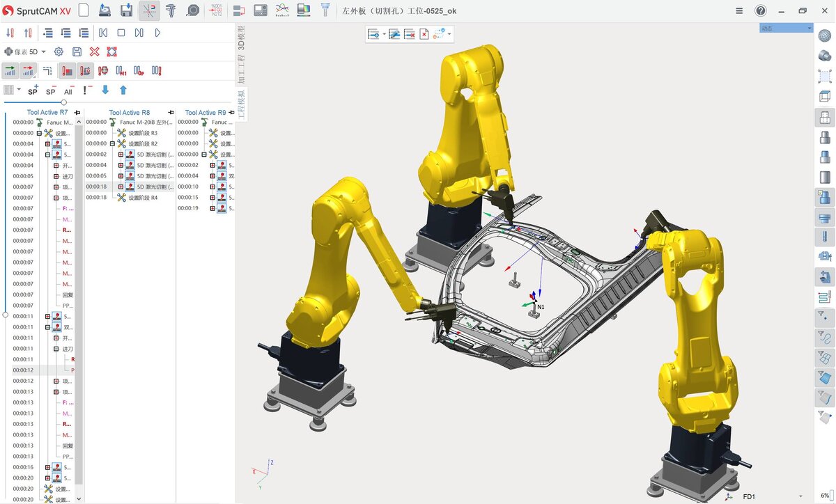Open the help question mark
The height and width of the screenshot is (504, 836).
click(761, 10)
